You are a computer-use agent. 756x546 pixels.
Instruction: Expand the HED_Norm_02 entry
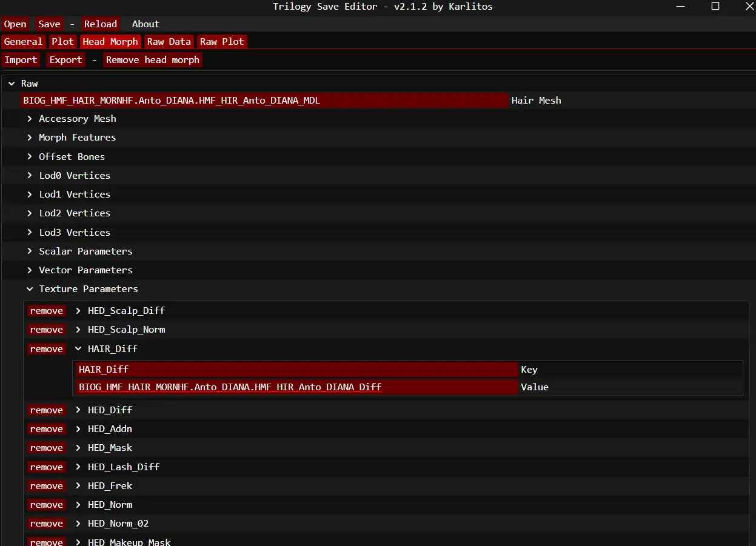pyautogui.click(x=78, y=524)
